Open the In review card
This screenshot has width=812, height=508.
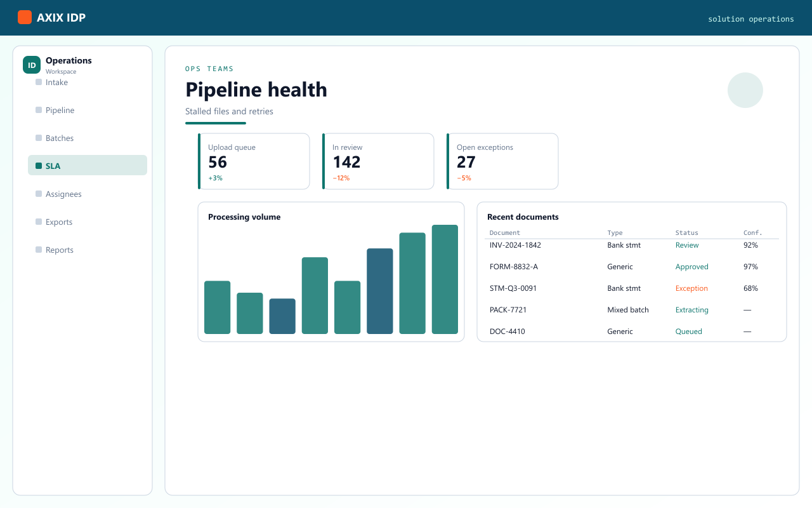[x=378, y=161]
